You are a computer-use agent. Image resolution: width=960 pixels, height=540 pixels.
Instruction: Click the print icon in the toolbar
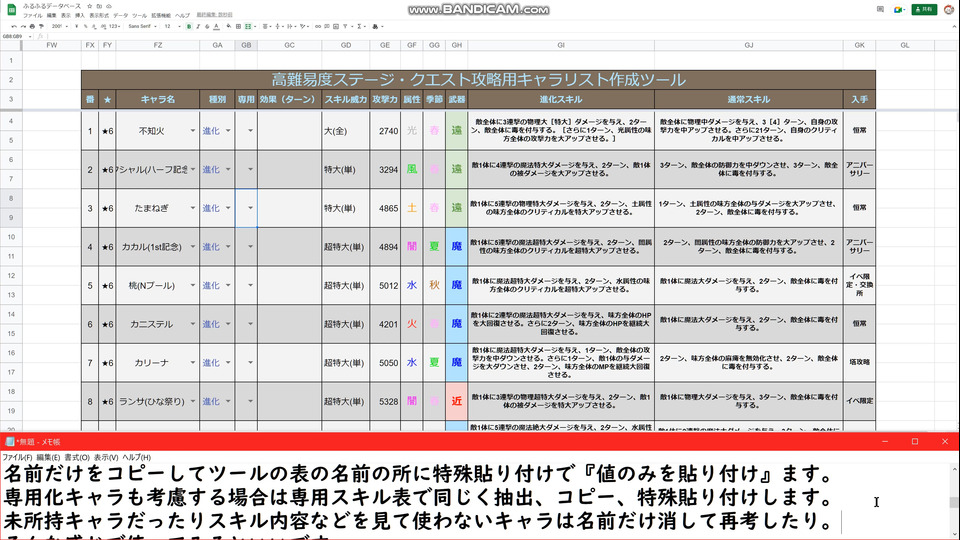[x=32, y=26]
